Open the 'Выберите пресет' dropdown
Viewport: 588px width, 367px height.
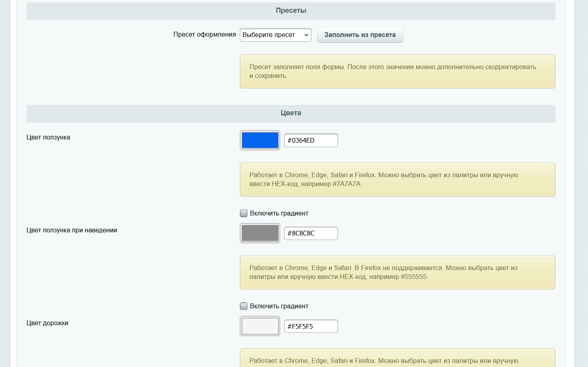pyautogui.click(x=275, y=35)
